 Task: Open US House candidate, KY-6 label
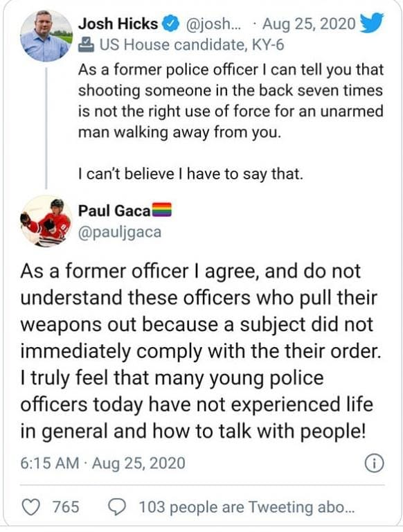(192, 45)
